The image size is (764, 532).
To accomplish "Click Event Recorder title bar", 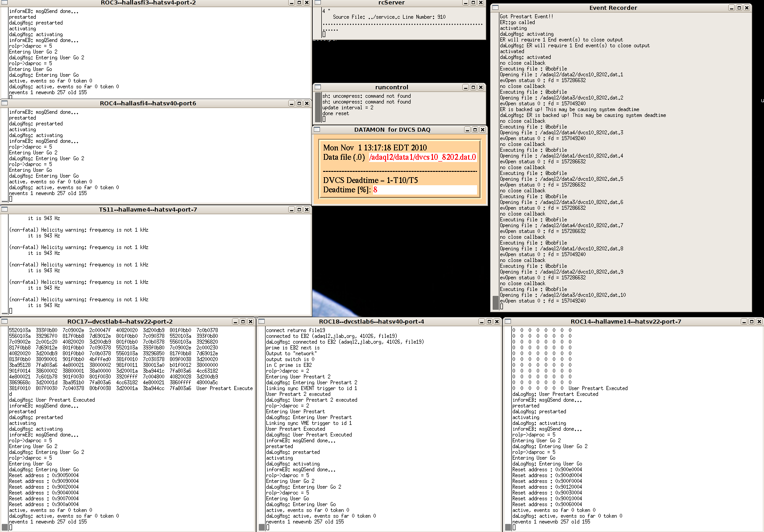I will (613, 8).
